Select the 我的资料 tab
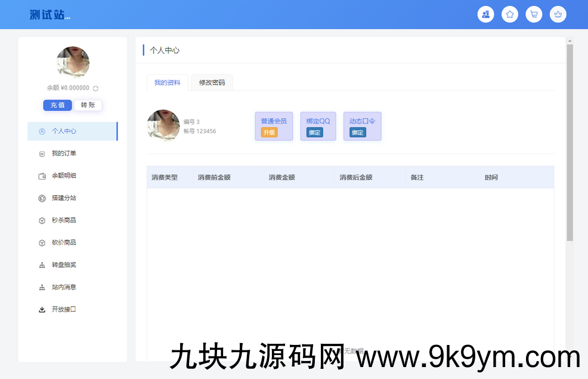The width and height of the screenshot is (588, 379). [167, 83]
